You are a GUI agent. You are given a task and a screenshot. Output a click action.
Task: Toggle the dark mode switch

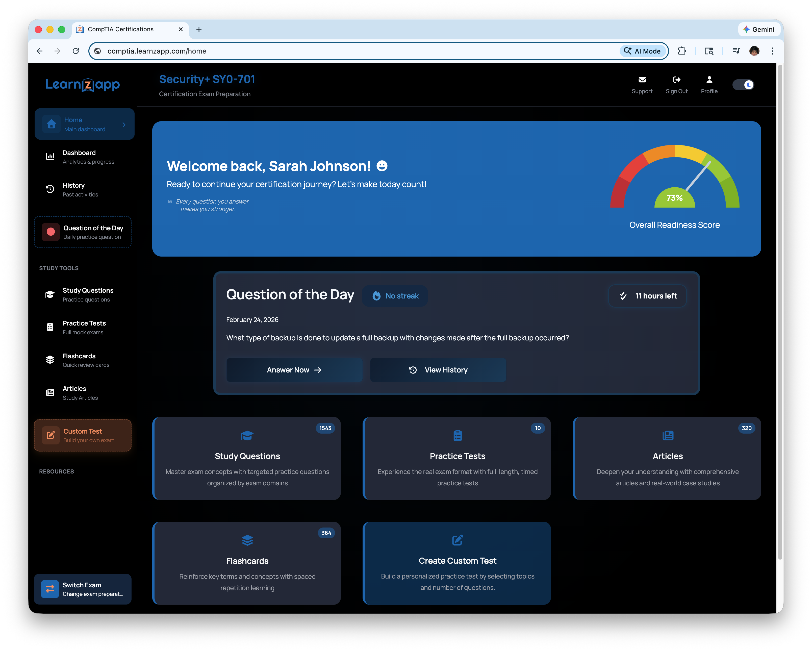click(x=743, y=85)
